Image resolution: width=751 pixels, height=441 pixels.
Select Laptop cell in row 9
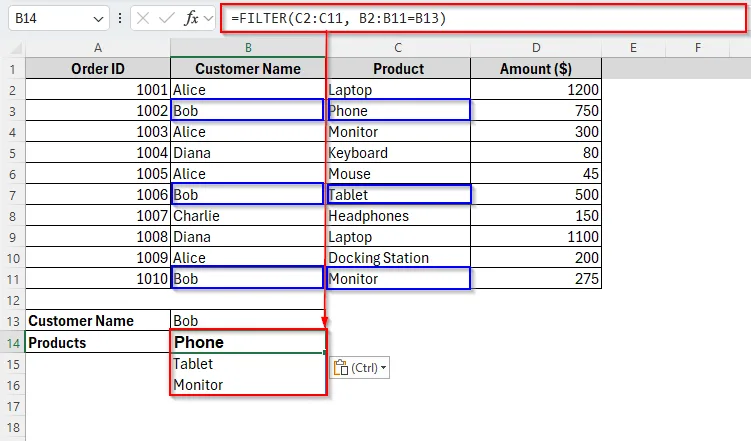tap(398, 237)
